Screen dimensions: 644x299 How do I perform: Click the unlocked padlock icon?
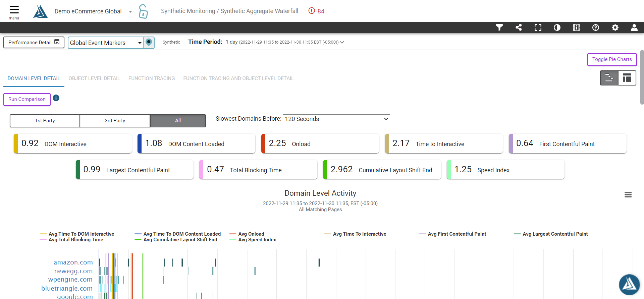143,11
